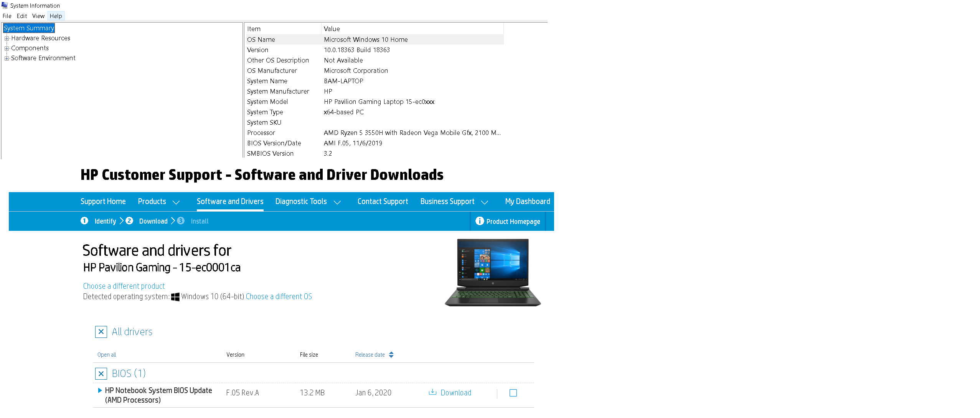Select System Summary in the tree

(29, 28)
